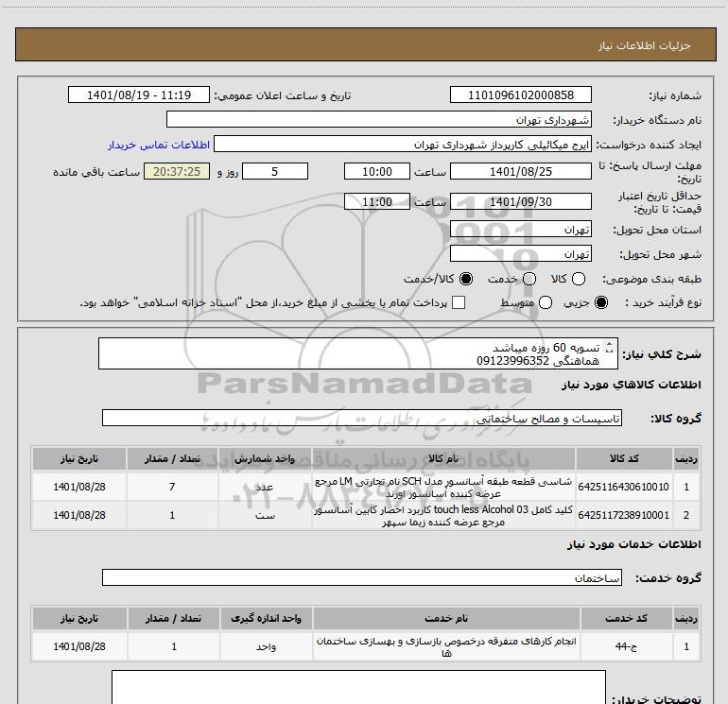
Task: Click the goods table تعداد / مقدار header
Action: [172, 458]
